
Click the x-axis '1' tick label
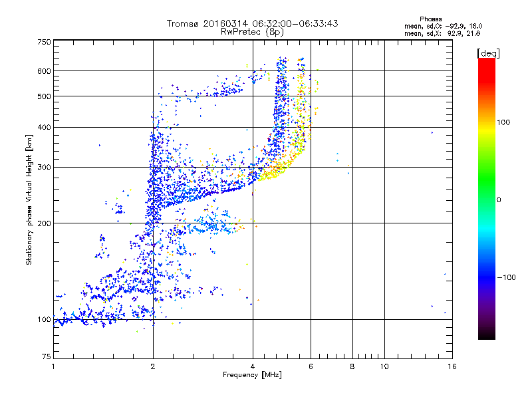(x=53, y=366)
